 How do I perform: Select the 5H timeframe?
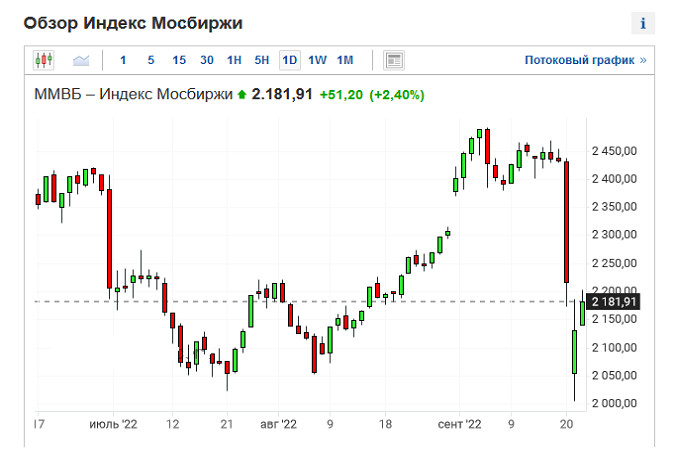[262, 60]
